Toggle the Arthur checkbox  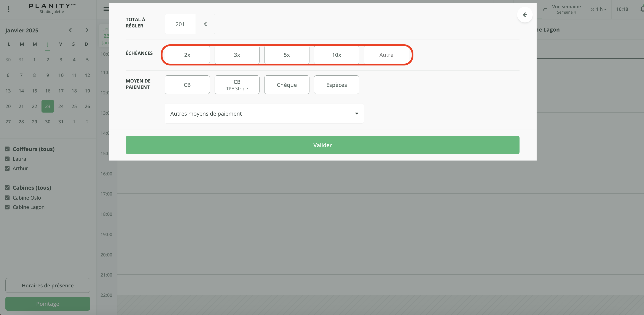coord(7,169)
